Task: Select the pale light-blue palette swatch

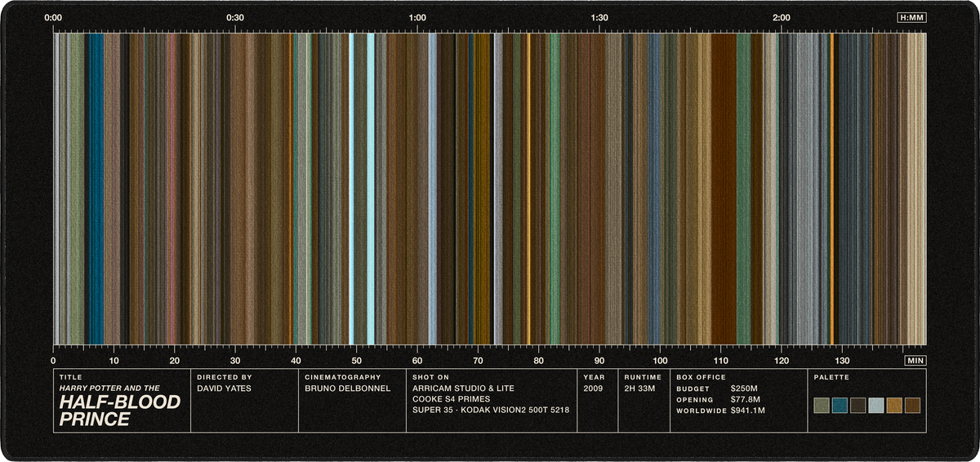Action: 876,405
